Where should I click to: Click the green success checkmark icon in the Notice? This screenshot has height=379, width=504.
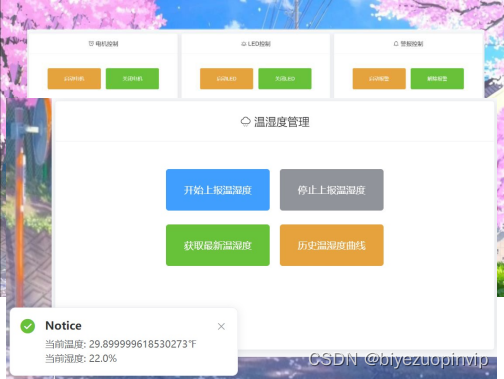point(28,326)
